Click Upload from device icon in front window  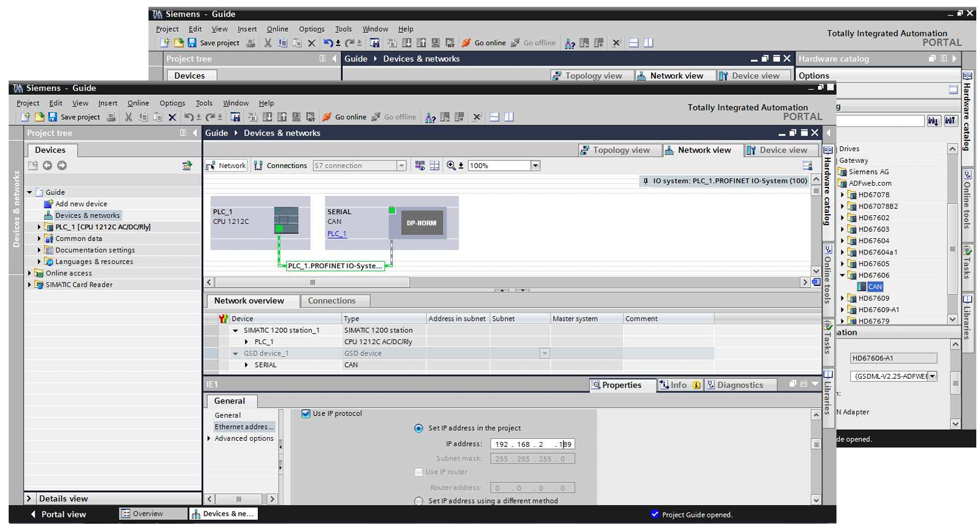point(282,117)
